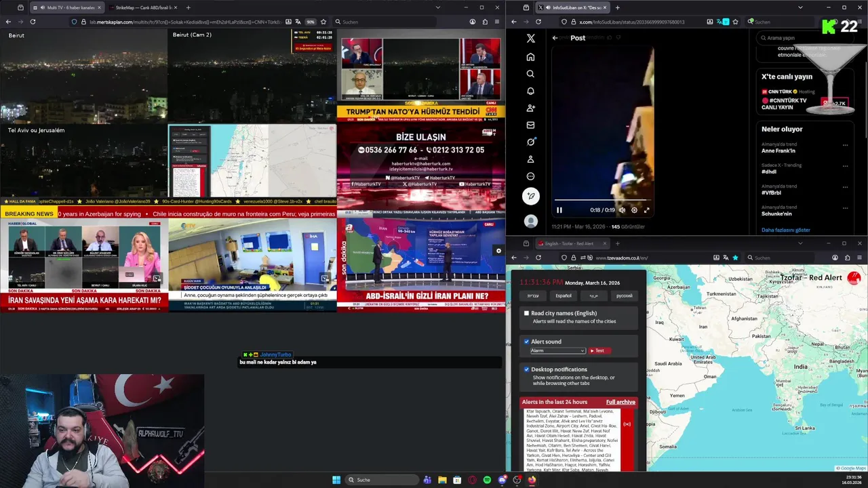Open X more options circle icon

point(530,176)
